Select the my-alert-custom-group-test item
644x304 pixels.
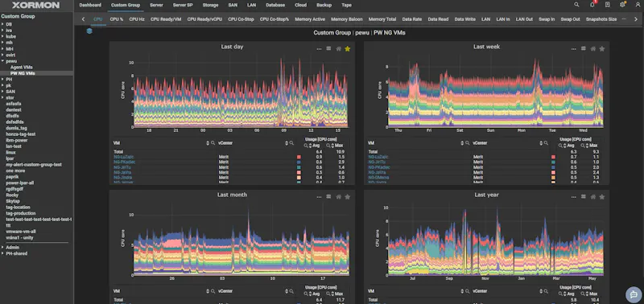tap(34, 165)
